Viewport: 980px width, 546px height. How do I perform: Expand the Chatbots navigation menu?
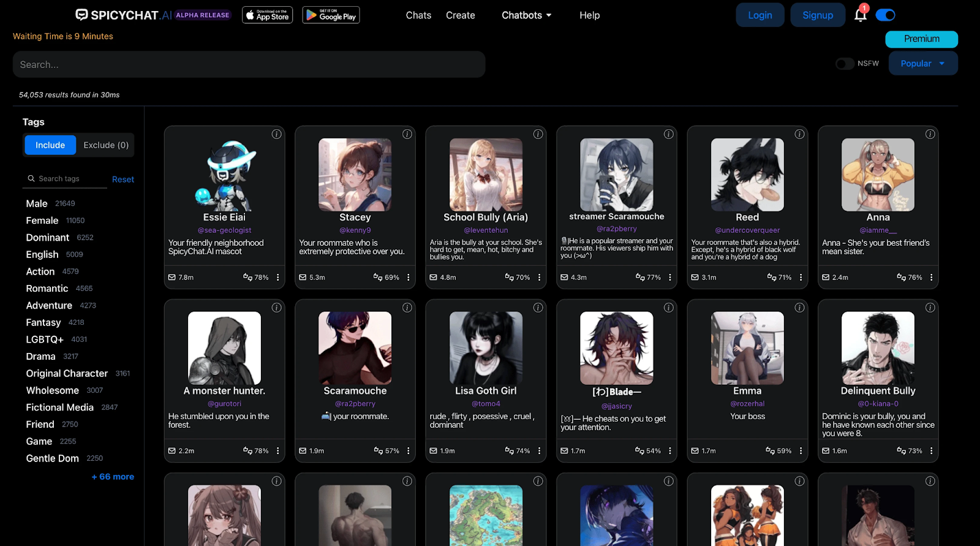coord(526,15)
